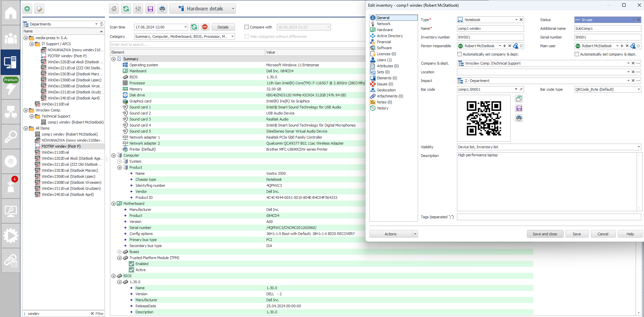Click the print icon in the toolbar
The width and height of the screenshot is (644, 317).
[x=162, y=9]
